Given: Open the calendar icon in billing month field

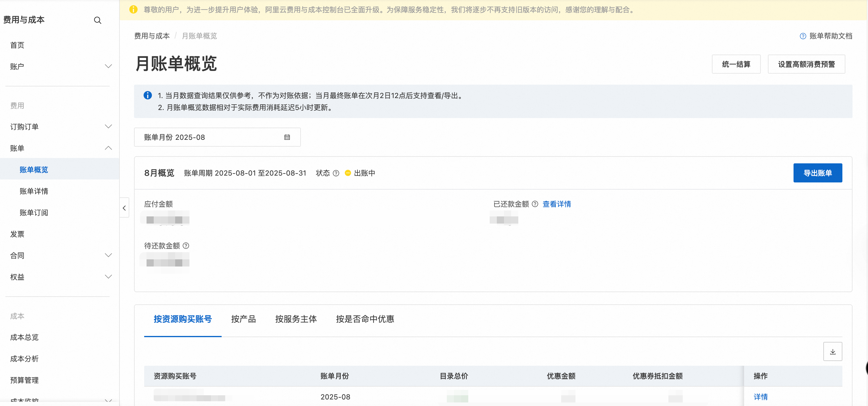Looking at the screenshot, I should point(287,137).
